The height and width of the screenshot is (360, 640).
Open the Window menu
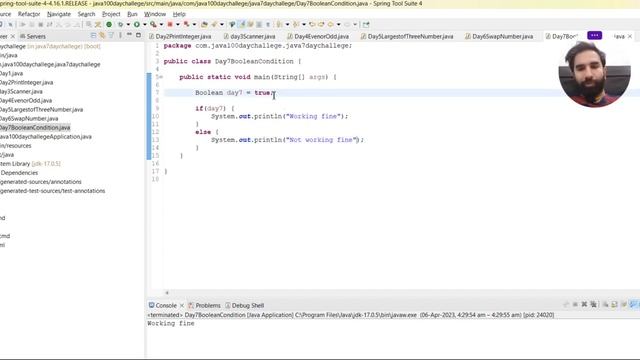155,14
